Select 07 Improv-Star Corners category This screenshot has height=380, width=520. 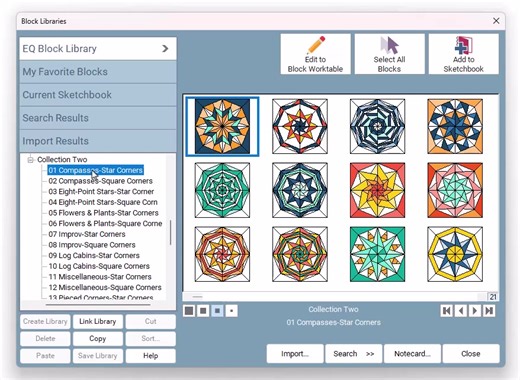(87, 234)
